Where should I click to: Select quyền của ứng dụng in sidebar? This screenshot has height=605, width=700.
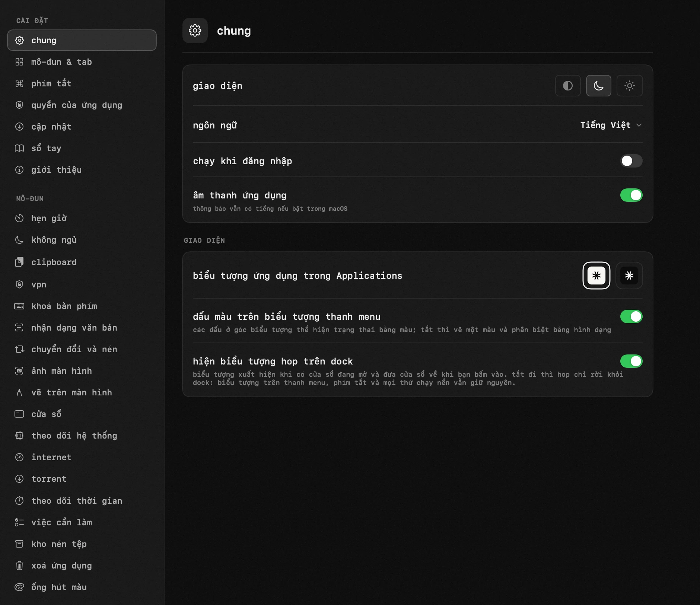82,105
